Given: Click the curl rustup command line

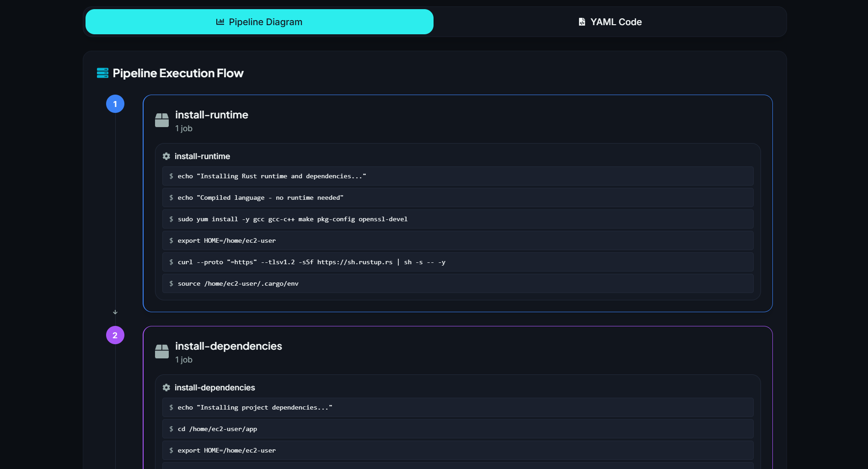Looking at the screenshot, I should tap(458, 262).
